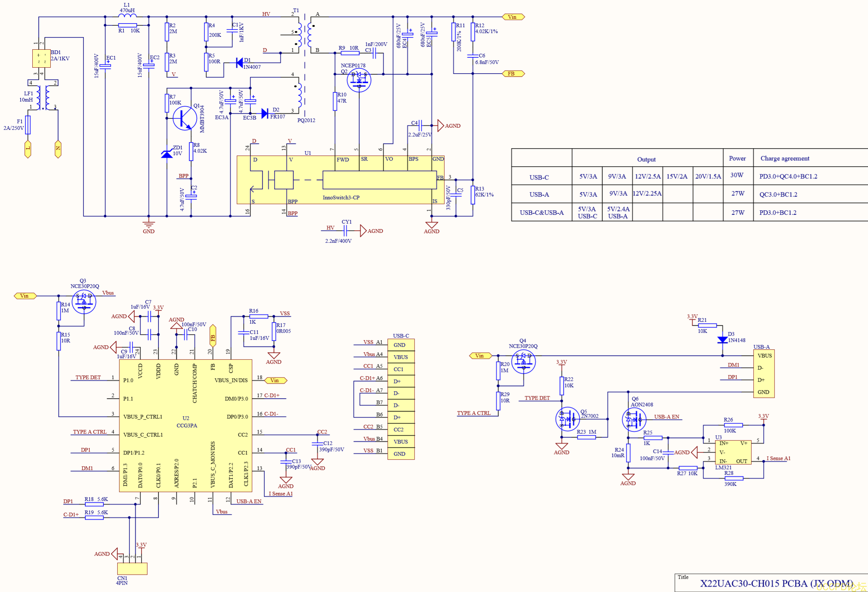Select the CN1 4PIN connector block

132,568
